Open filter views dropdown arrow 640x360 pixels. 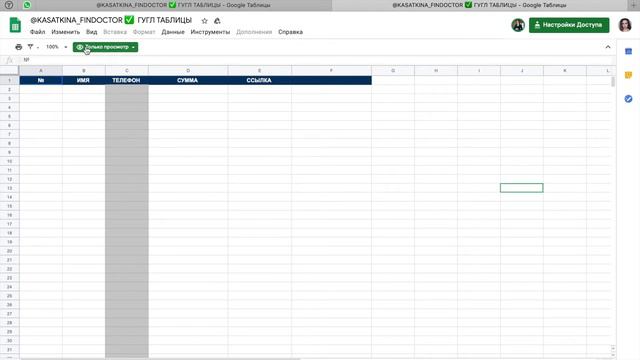click(x=38, y=47)
